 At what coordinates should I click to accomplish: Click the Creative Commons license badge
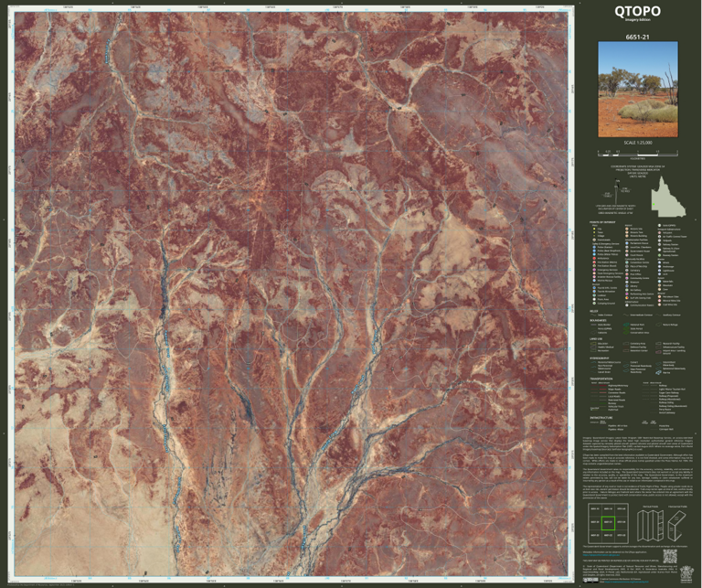point(591,581)
